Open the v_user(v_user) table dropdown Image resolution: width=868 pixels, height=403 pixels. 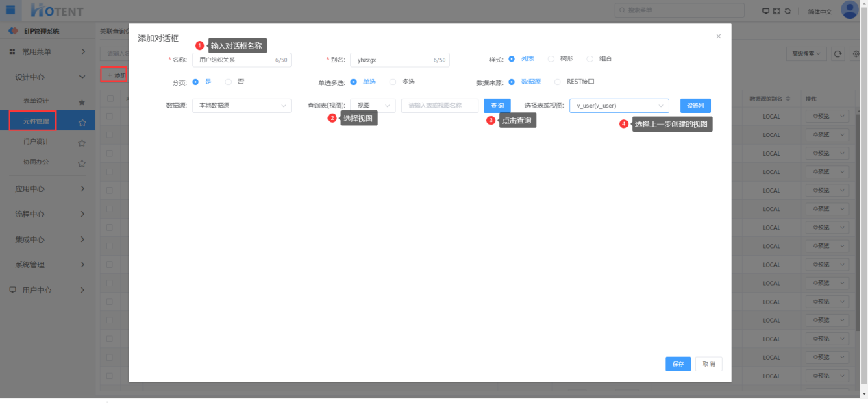[x=619, y=106]
